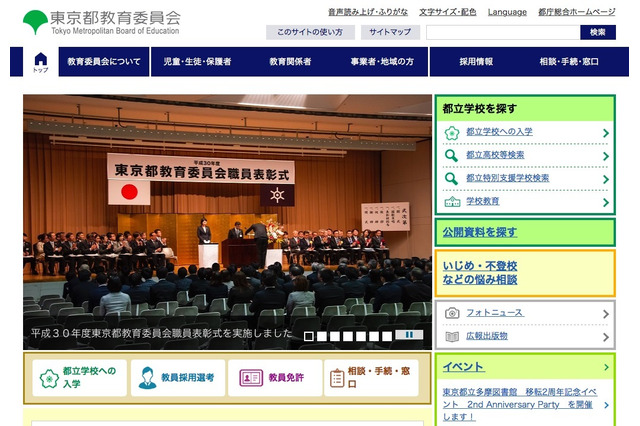Click chevron beside 多摩図書館 anniversary event link

click(607, 405)
